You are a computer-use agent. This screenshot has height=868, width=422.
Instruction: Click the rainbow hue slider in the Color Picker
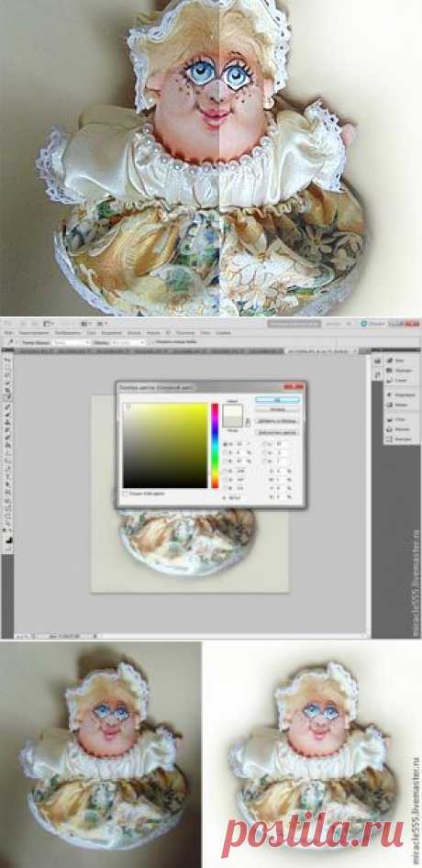(215, 446)
